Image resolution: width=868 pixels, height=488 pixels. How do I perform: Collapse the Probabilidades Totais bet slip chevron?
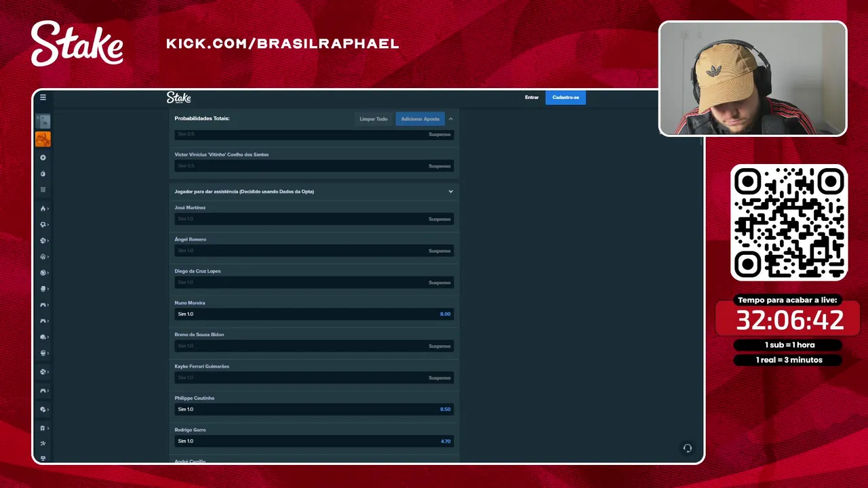451,119
